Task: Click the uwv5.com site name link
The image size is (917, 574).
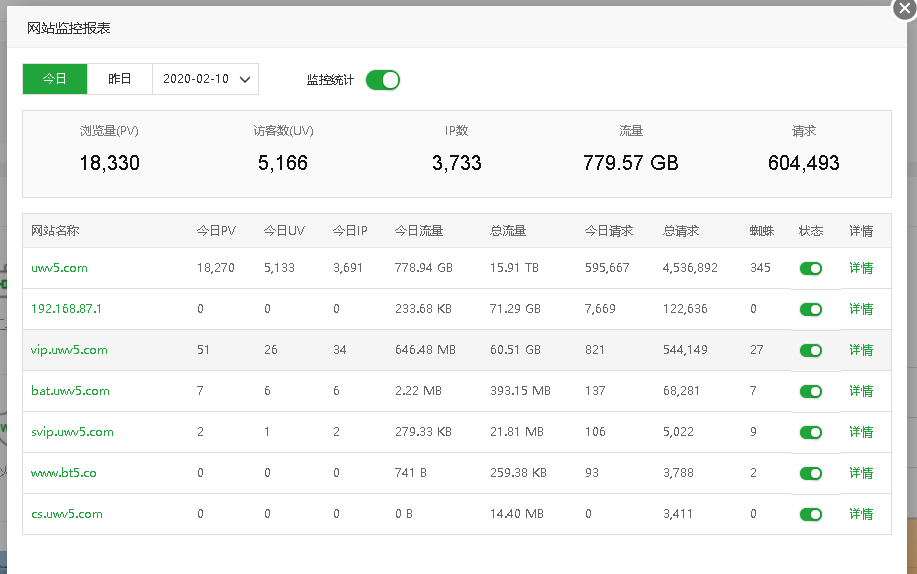Action: tap(59, 268)
